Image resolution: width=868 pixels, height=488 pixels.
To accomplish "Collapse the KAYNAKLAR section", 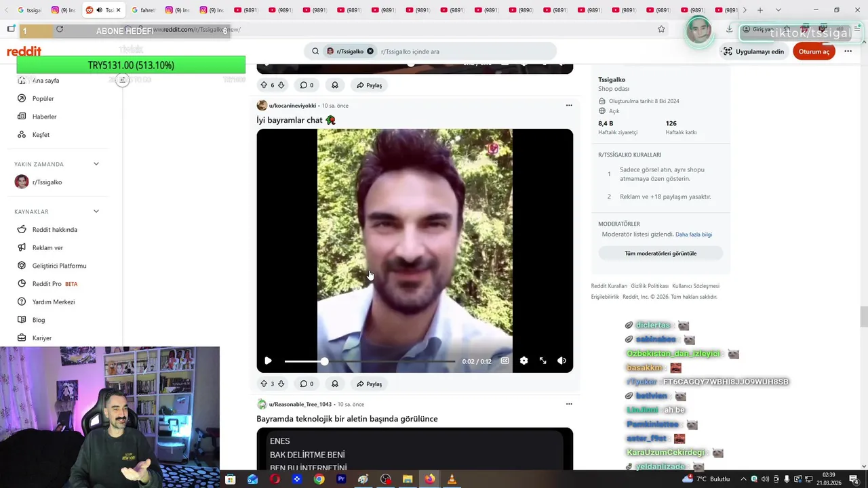I will [x=96, y=211].
